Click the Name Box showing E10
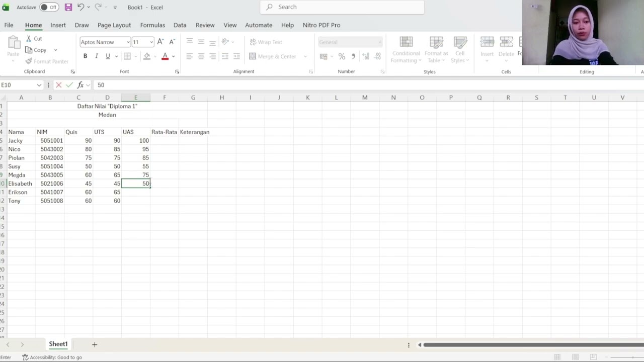 [21, 85]
